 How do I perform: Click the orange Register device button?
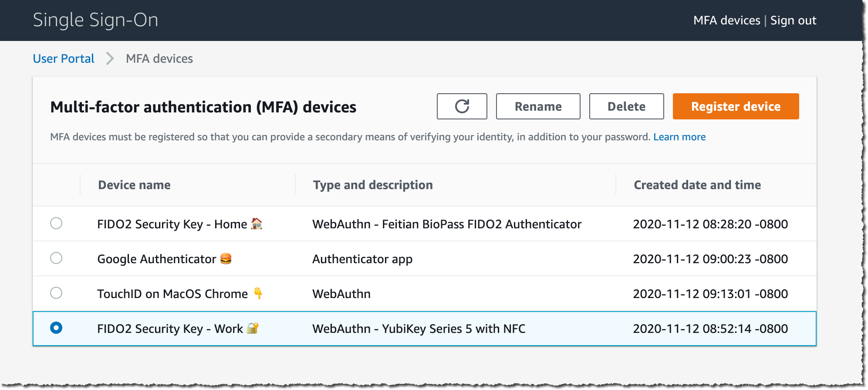pos(736,106)
